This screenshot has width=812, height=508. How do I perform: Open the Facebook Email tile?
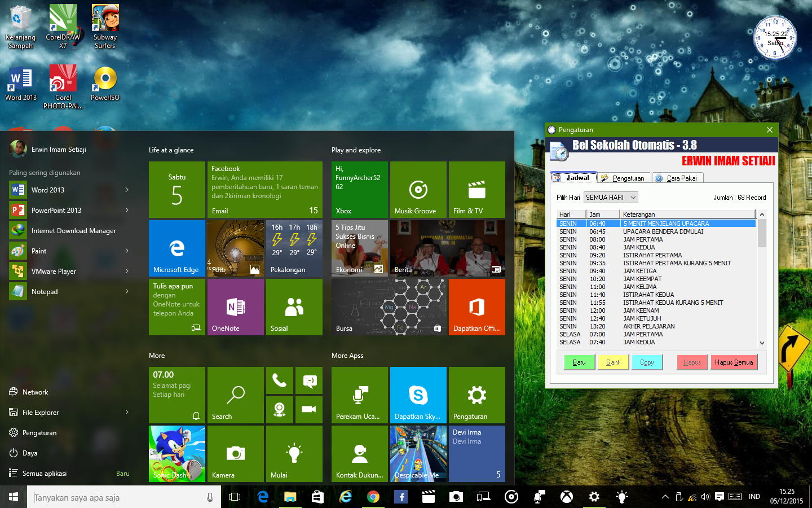click(264, 190)
